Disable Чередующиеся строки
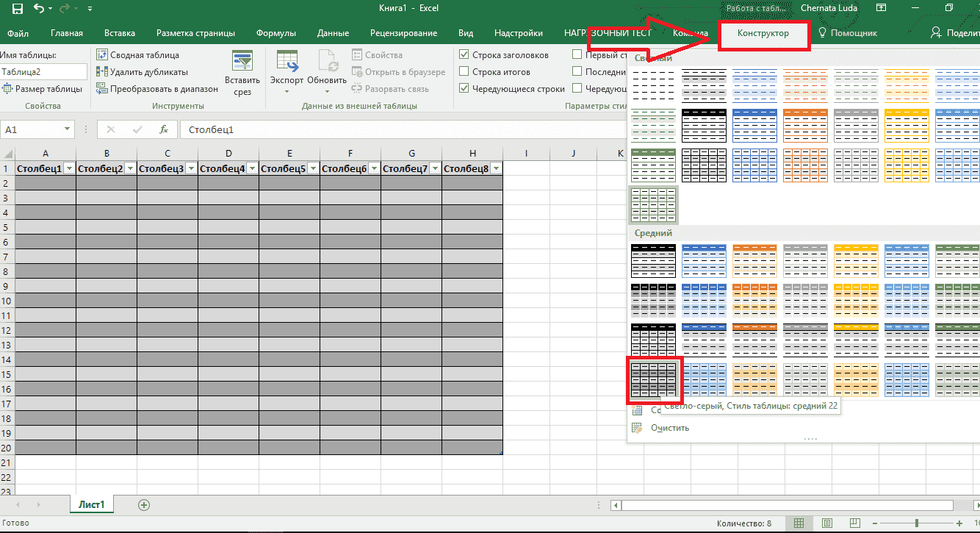 click(465, 87)
